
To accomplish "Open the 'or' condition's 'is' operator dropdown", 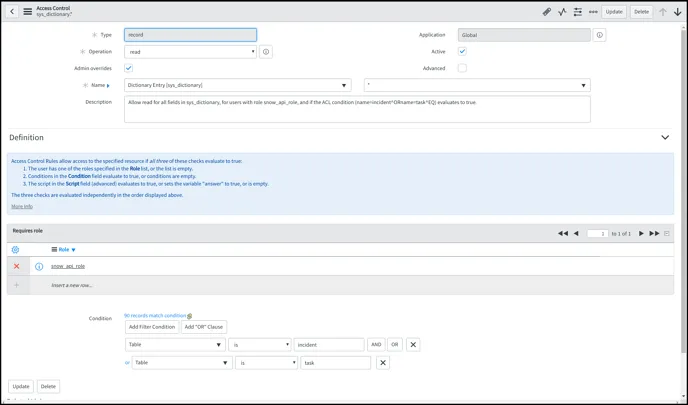I will [266, 363].
